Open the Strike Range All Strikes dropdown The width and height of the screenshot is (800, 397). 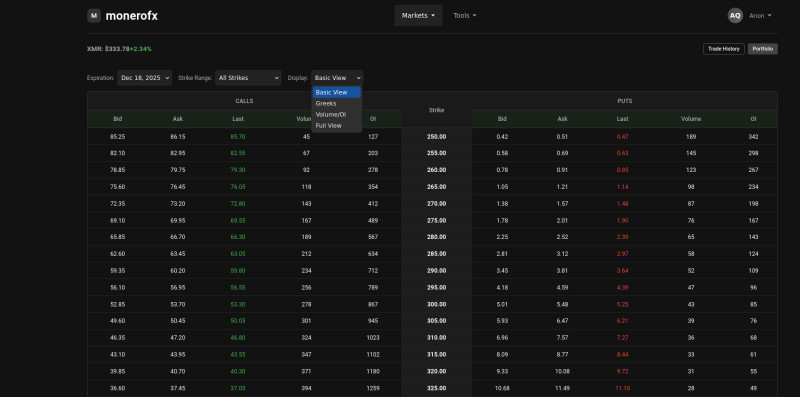coord(248,78)
